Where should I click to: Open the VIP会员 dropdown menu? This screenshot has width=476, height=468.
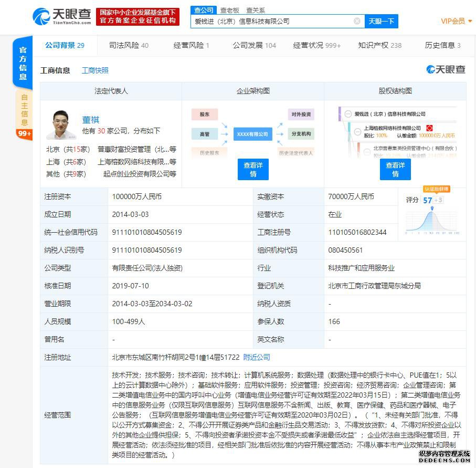(456, 21)
